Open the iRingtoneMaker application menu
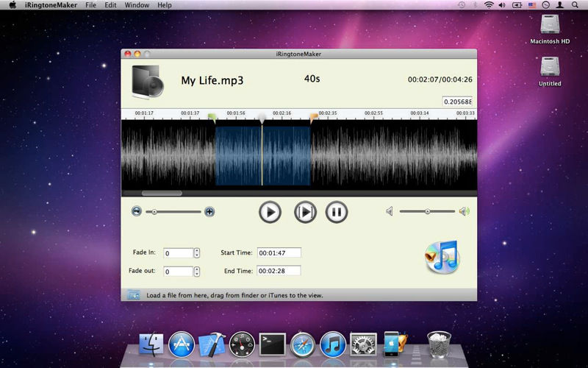The width and height of the screenshot is (588, 368). 51,5
